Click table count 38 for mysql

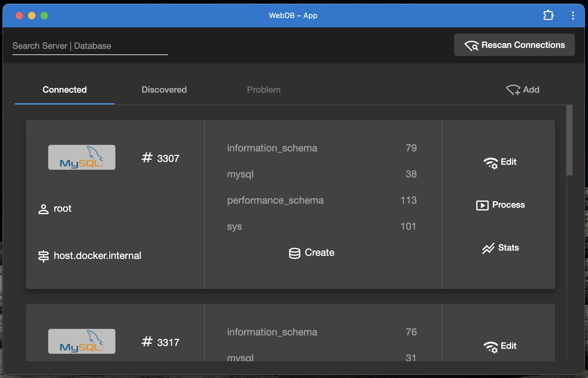(411, 174)
